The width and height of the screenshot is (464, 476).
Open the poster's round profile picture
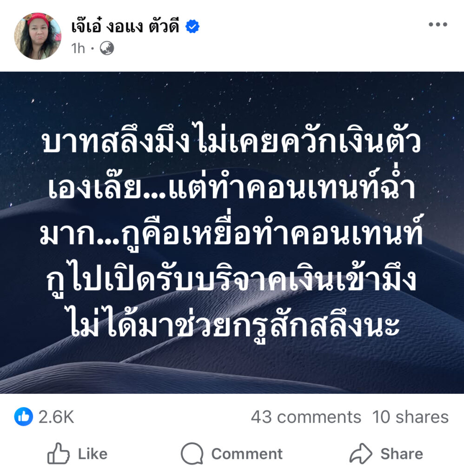tap(38, 36)
